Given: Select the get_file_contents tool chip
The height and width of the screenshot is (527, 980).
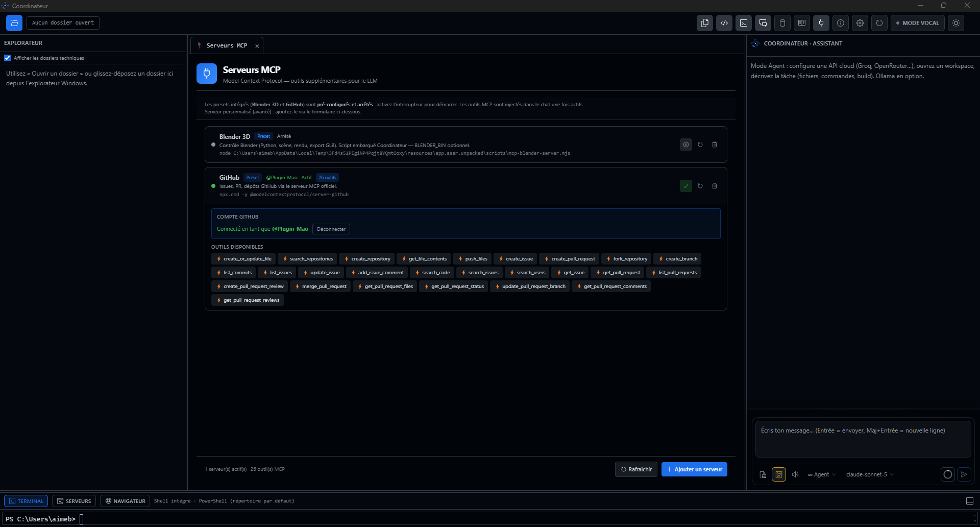Looking at the screenshot, I should (424, 259).
